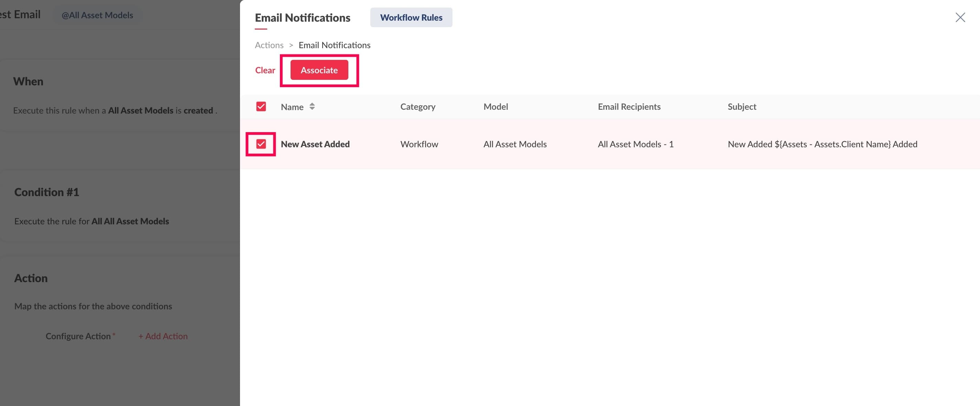Open the New Asset Added notification
The width and height of the screenshot is (980, 406).
click(315, 144)
